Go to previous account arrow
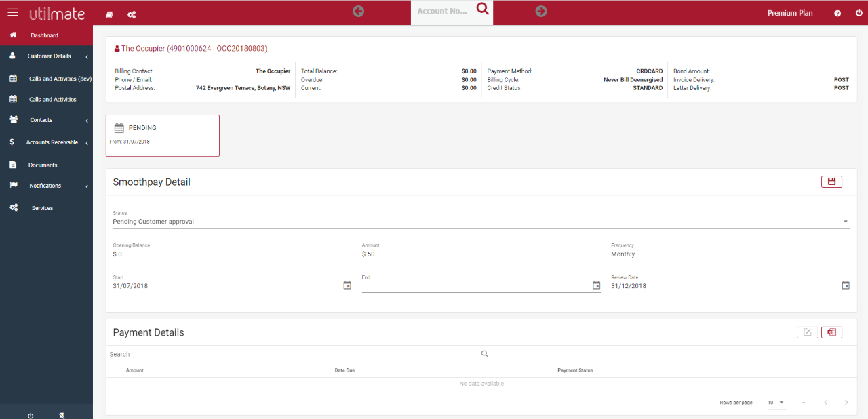This screenshot has height=419, width=868. (x=359, y=11)
